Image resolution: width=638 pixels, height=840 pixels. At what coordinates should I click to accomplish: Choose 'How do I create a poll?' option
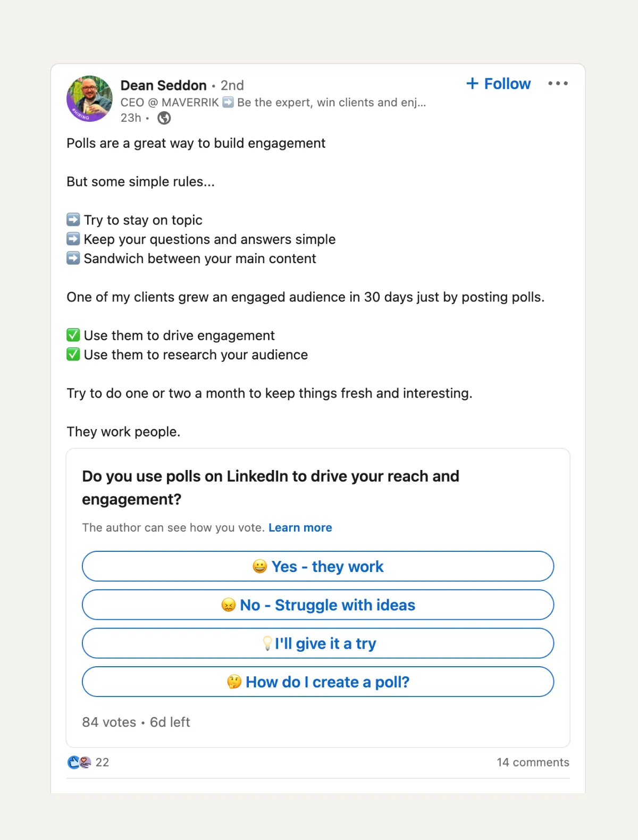318,682
